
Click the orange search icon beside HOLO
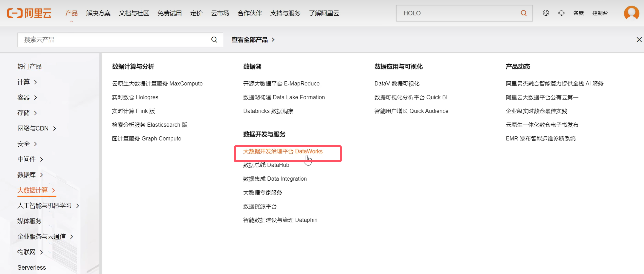pos(524,13)
